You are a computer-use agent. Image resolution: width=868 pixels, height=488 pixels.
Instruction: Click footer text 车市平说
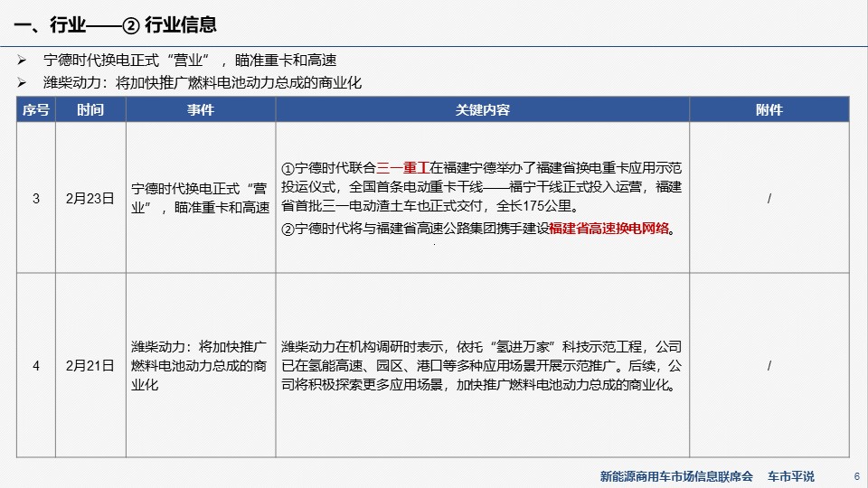coord(791,476)
